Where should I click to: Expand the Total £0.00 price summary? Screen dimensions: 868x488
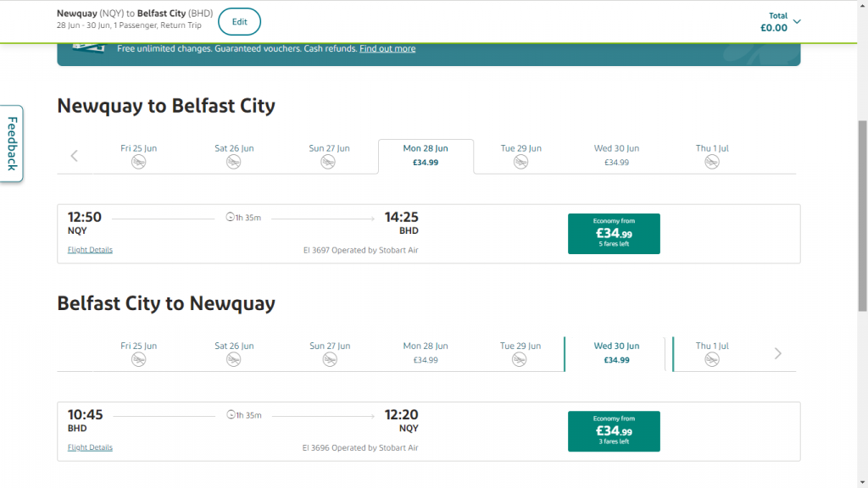point(797,22)
